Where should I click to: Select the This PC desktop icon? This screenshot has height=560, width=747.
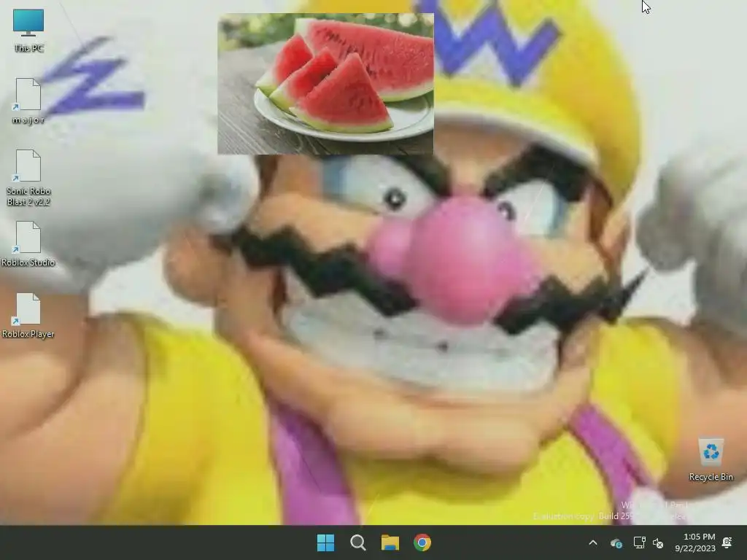(x=28, y=30)
